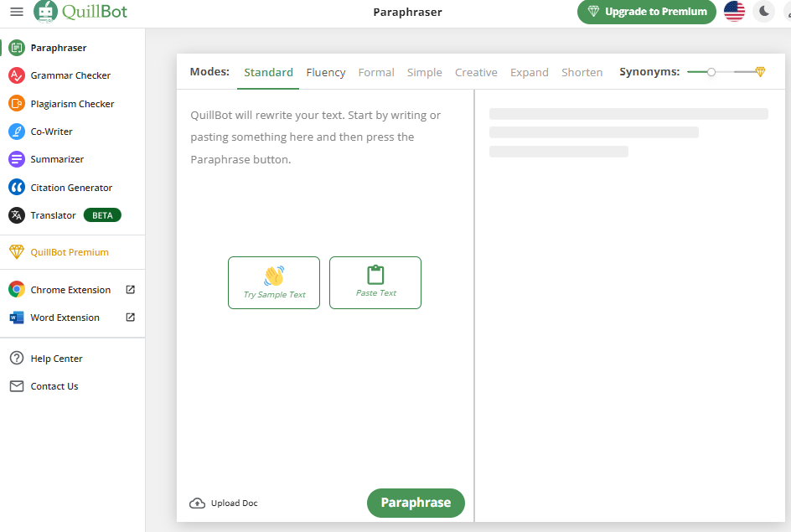791x532 pixels.
Task: Click the Chrome Extension label
Action: [x=70, y=290]
